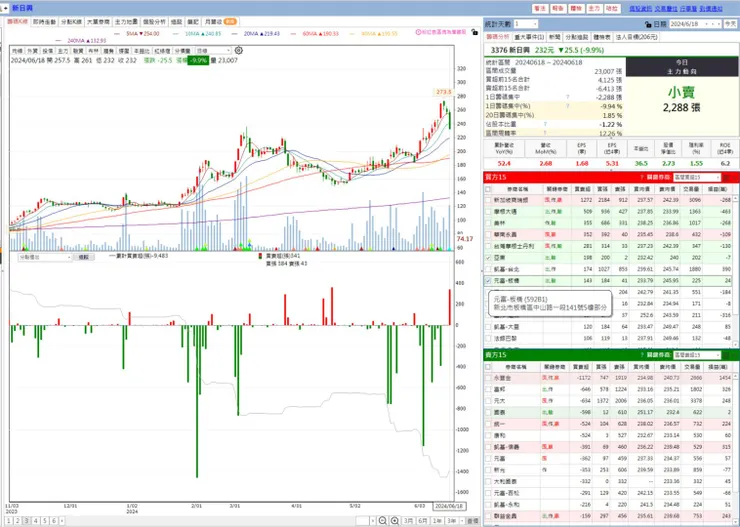
Task: Expand arrow after page 6 button
Action: [62, 521]
